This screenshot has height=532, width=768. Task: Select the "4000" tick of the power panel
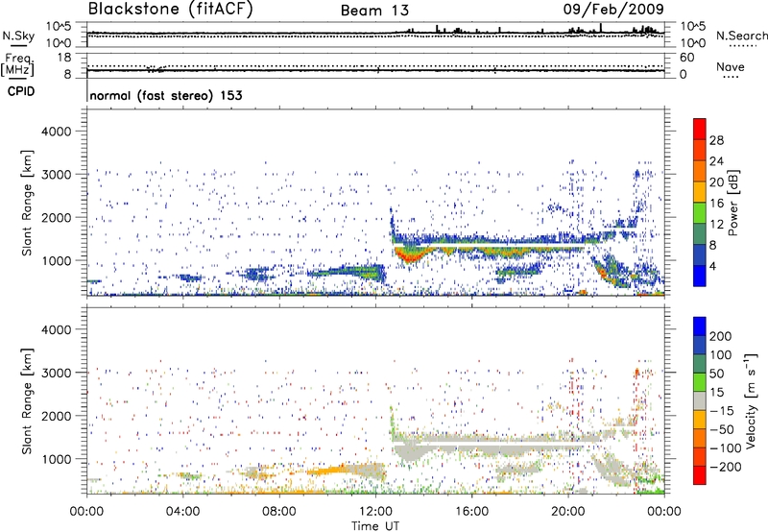pos(57,132)
